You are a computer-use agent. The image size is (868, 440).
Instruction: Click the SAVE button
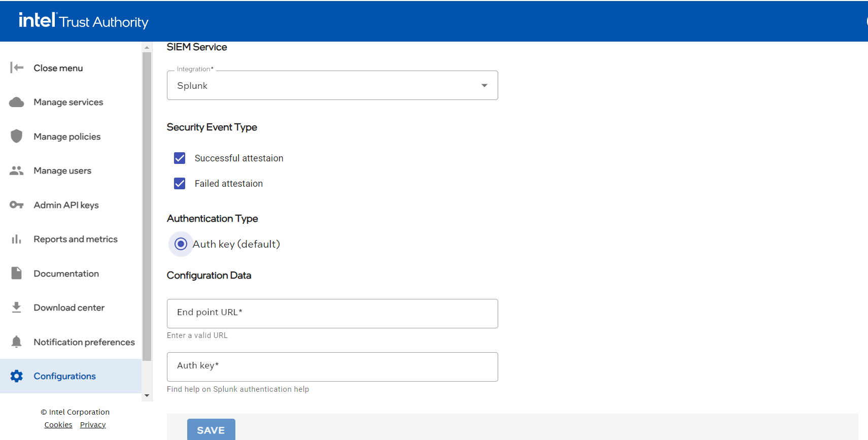tap(211, 430)
